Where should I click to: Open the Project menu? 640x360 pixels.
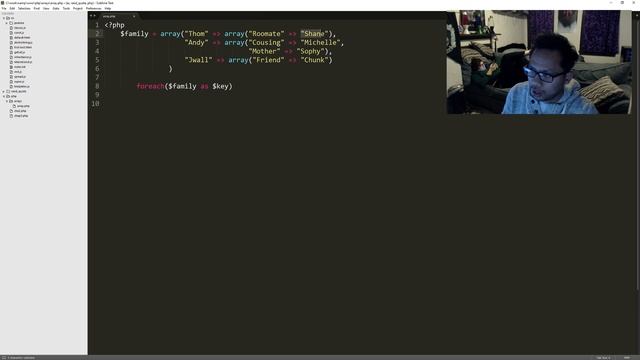[x=78, y=8]
